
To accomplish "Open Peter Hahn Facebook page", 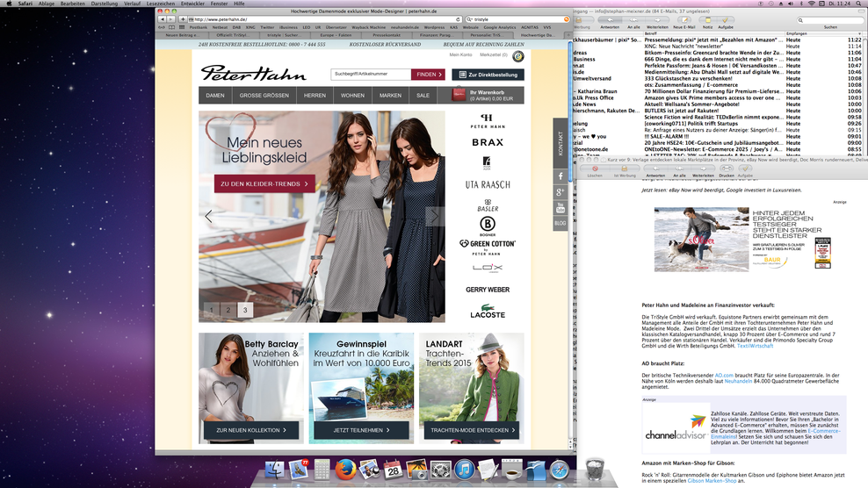I will click(x=561, y=176).
